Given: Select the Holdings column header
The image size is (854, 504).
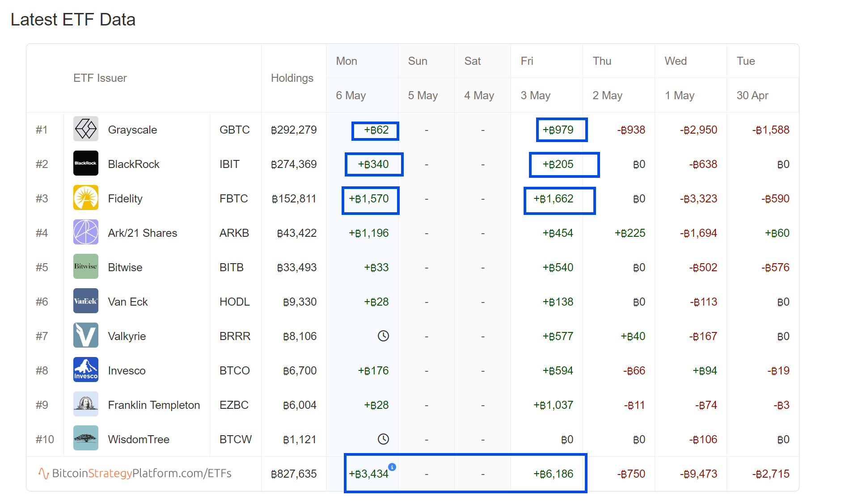Looking at the screenshot, I should (292, 78).
